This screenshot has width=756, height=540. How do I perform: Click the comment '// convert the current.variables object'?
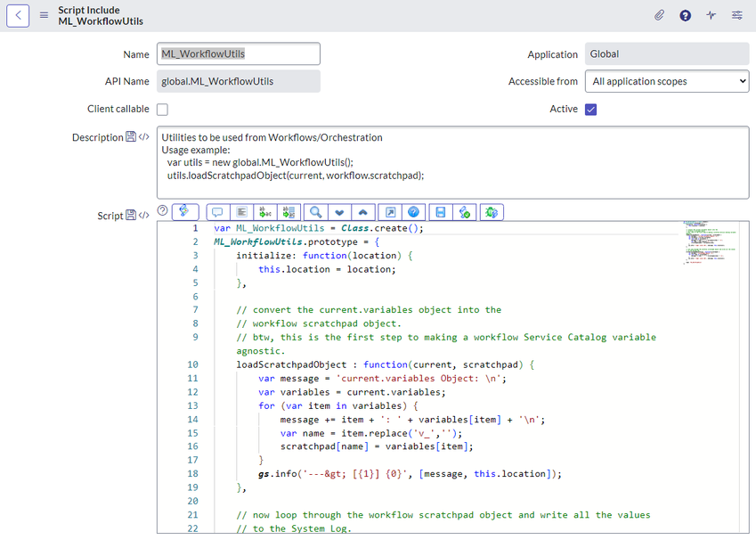[x=369, y=310]
